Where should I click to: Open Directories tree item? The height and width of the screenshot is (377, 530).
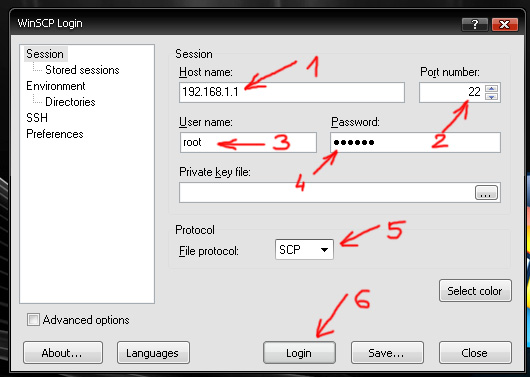pyautogui.click(x=70, y=102)
